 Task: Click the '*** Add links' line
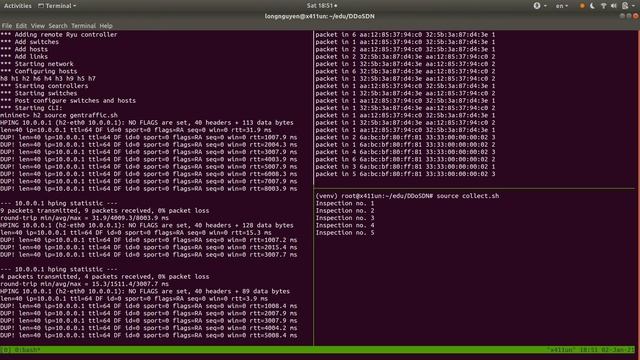point(24,57)
